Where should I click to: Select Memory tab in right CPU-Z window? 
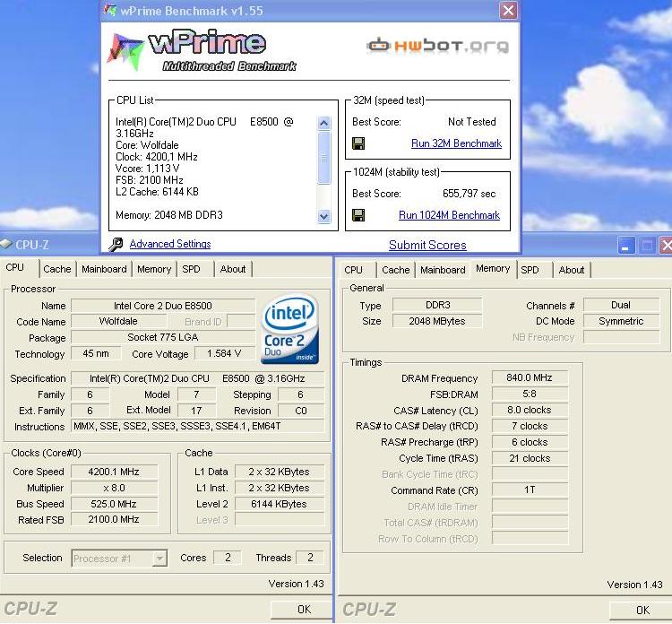pyautogui.click(x=493, y=269)
